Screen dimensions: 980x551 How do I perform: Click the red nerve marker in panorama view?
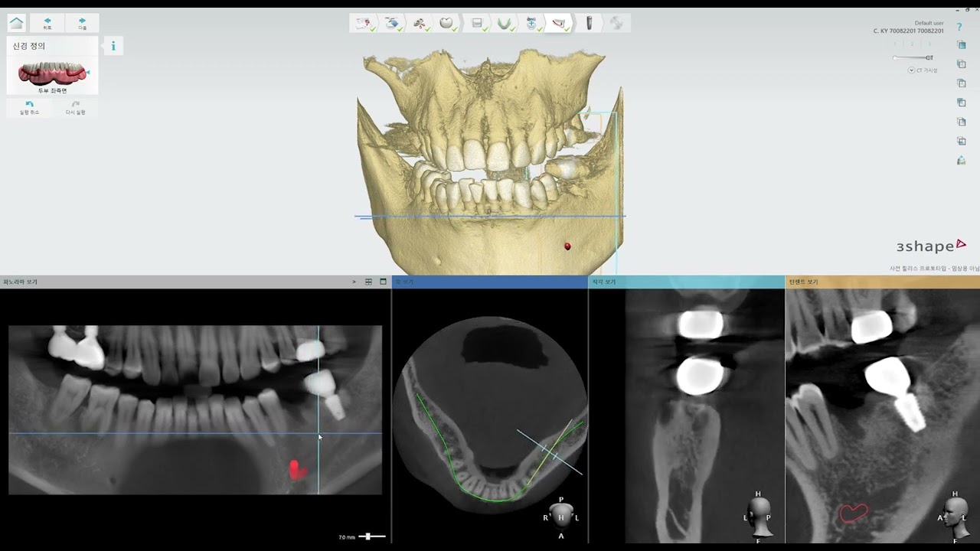click(x=297, y=470)
